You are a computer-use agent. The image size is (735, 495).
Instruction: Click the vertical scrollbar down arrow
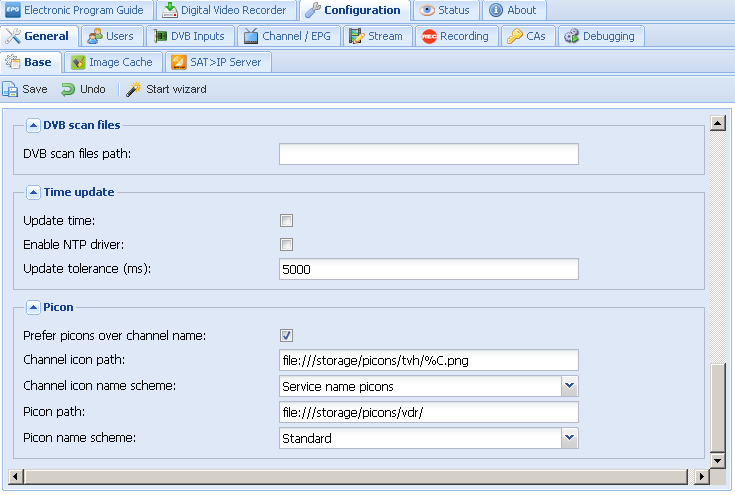pos(718,460)
